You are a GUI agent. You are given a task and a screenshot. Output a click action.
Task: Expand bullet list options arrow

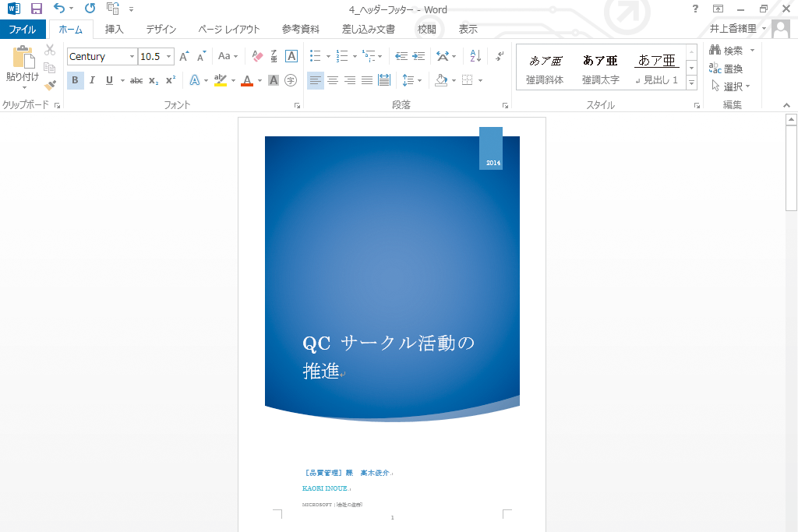[328, 56]
